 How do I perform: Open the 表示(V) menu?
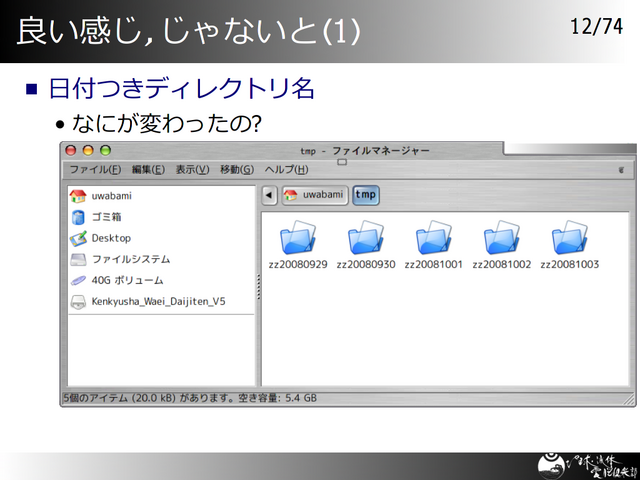point(192,170)
